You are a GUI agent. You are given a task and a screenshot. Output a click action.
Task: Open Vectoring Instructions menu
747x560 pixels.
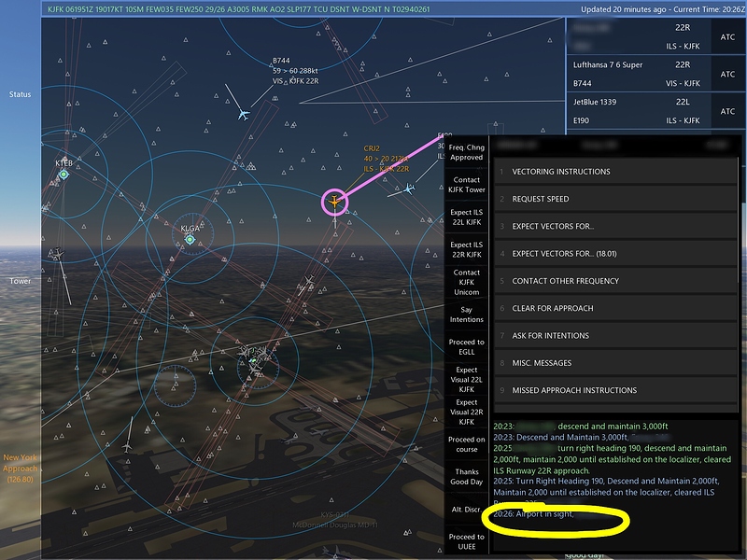coord(615,172)
